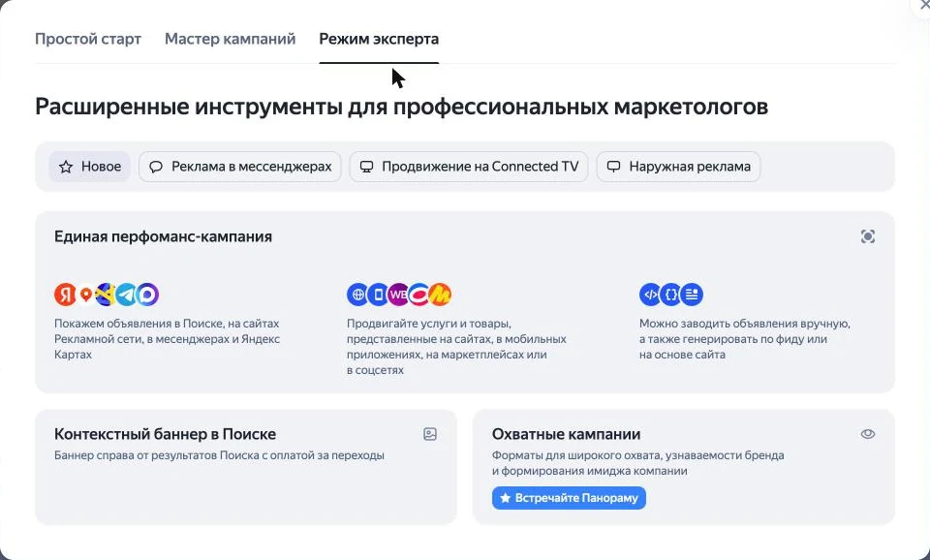Click the Telegram paper plane icon
Screen dimensions: 930x560
(126, 295)
